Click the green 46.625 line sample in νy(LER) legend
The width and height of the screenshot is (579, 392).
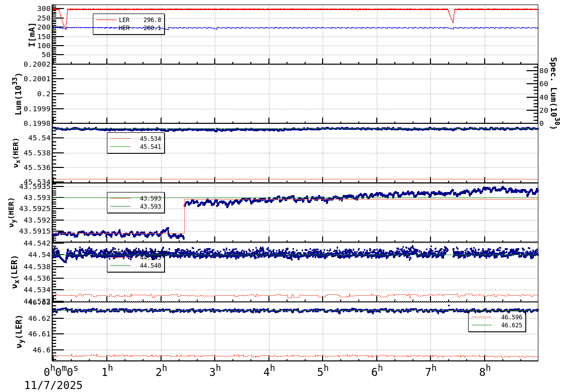click(483, 325)
